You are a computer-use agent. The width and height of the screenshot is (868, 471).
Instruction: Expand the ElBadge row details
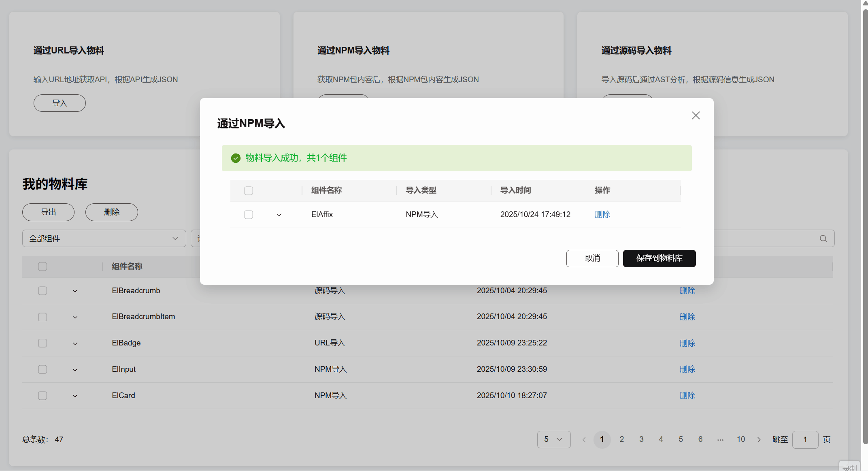(75, 343)
